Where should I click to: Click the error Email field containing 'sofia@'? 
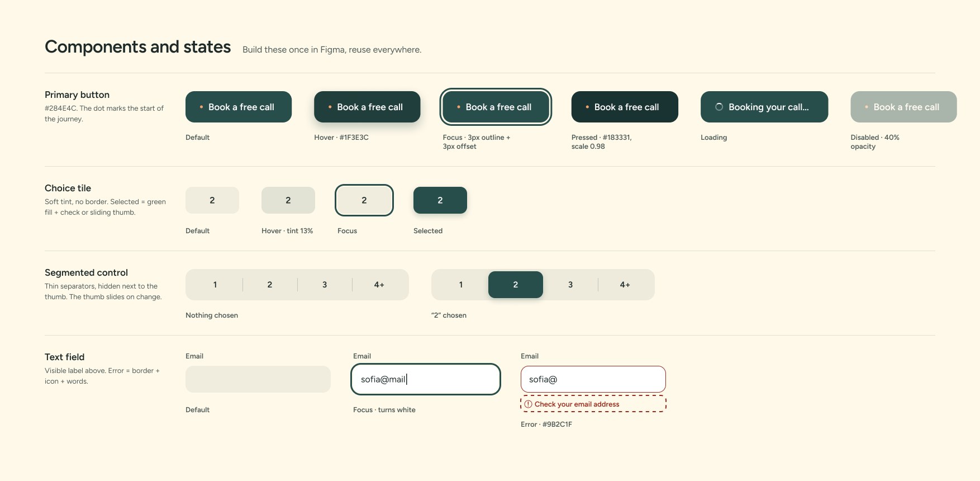tap(593, 379)
